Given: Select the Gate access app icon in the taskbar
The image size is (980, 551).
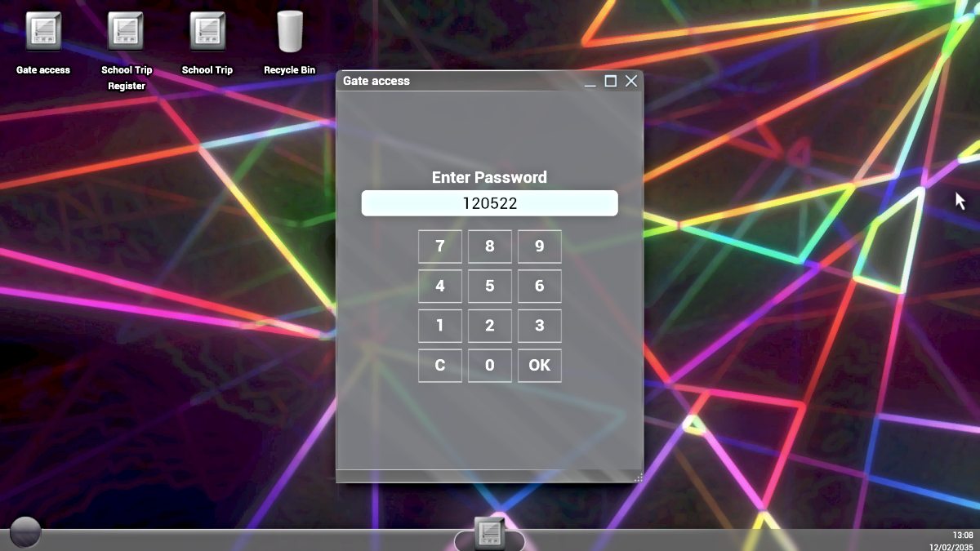Looking at the screenshot, I should pyautogui.click(x=489, y=534).
